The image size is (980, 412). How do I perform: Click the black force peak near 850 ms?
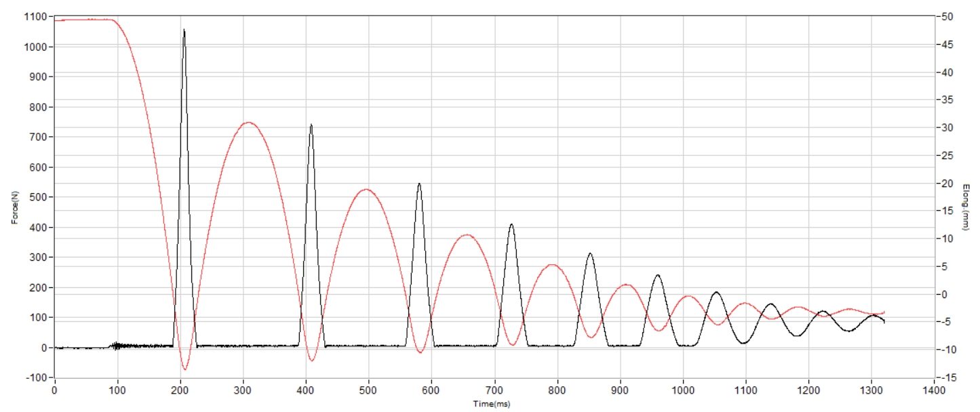590,254
